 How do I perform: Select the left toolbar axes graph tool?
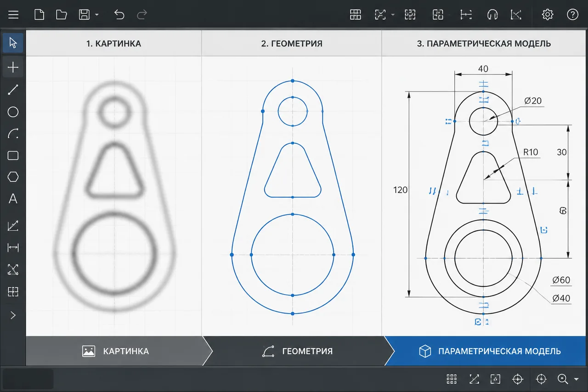(13, 226)
